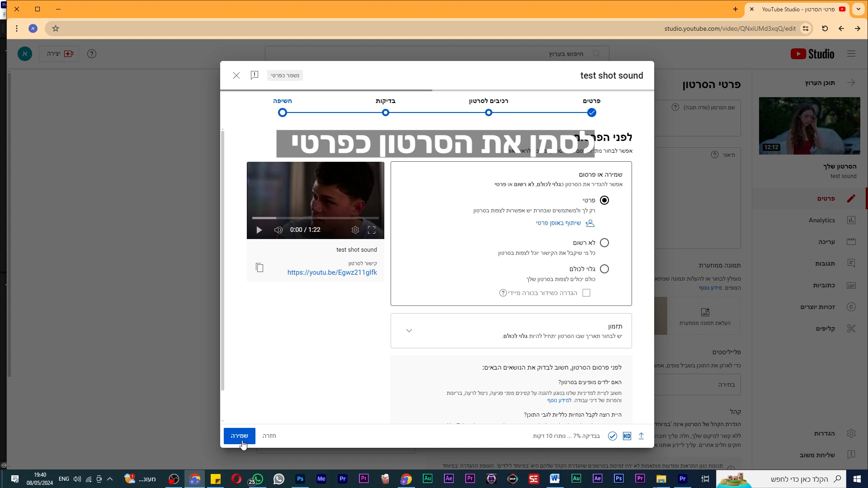The width and height of the screenshot is (868, 488).
Task: Select the לא רשום (unlisted) radio option
Action: (x=604, y=243)
